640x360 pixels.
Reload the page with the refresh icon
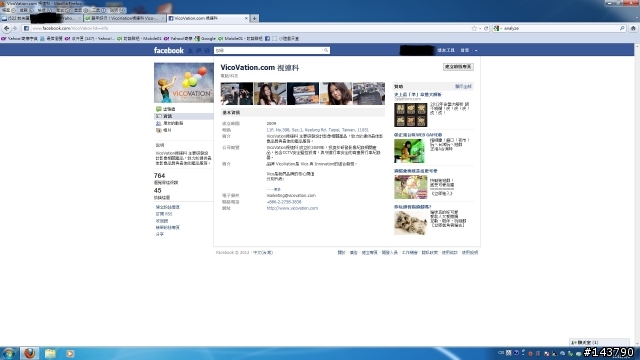click(x=486, y=28)
